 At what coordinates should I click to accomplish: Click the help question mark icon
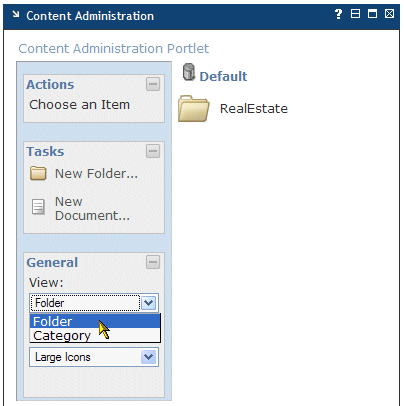coord(338,14)
